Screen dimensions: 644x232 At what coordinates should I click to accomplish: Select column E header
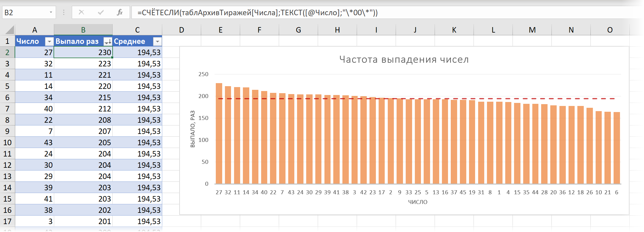221,30
